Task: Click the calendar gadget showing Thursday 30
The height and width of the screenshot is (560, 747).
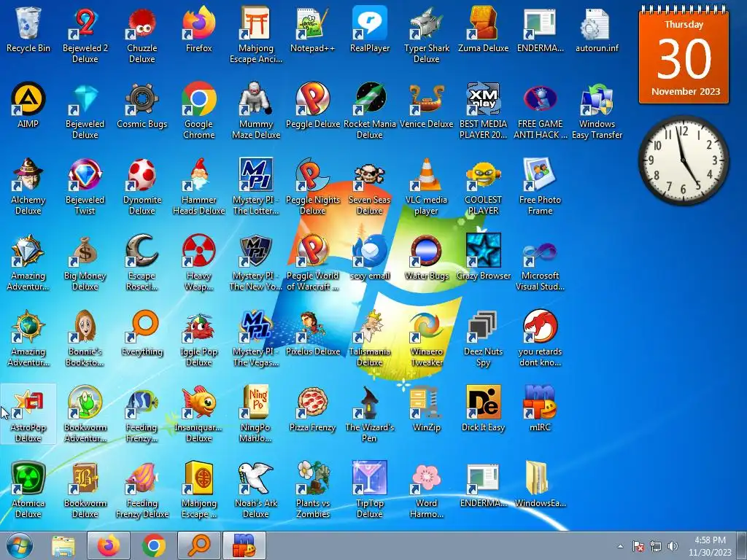Action: (x=684, y=56)
